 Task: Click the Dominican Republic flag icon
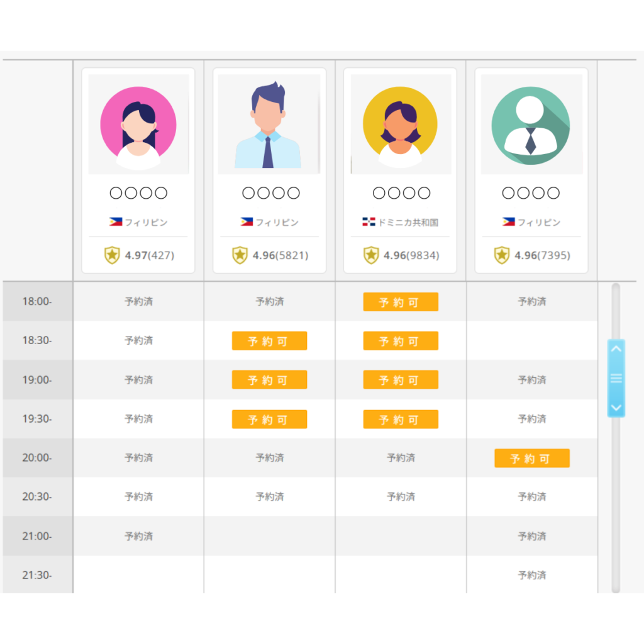[369, 222]
